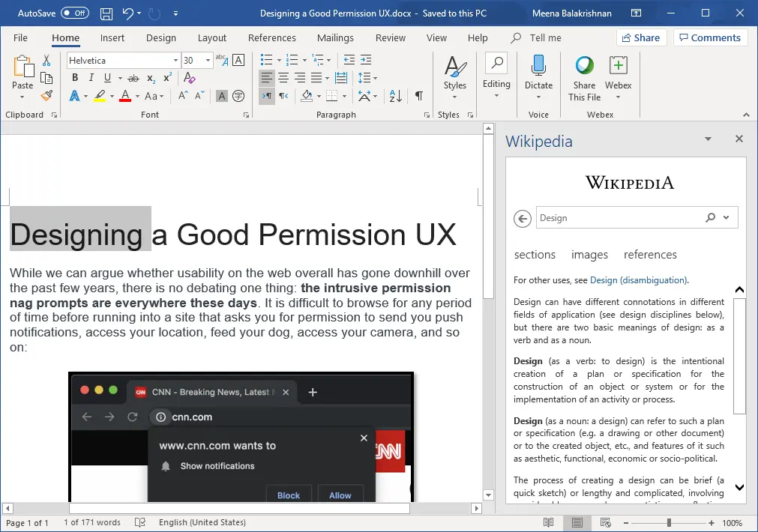Click the Comments button
Screen dimensions: 758x532
click(710, 37)
